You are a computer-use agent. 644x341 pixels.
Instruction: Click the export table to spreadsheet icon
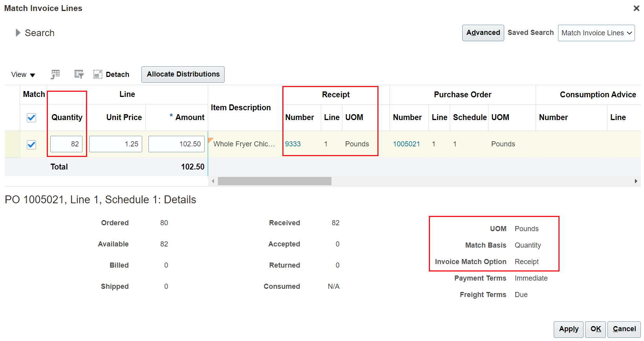tap(55, 74)
